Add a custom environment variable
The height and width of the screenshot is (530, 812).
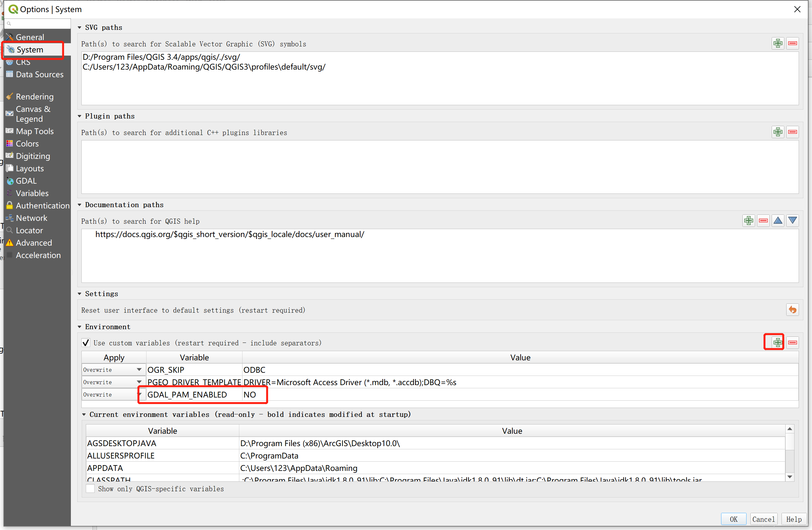[778, 343]
